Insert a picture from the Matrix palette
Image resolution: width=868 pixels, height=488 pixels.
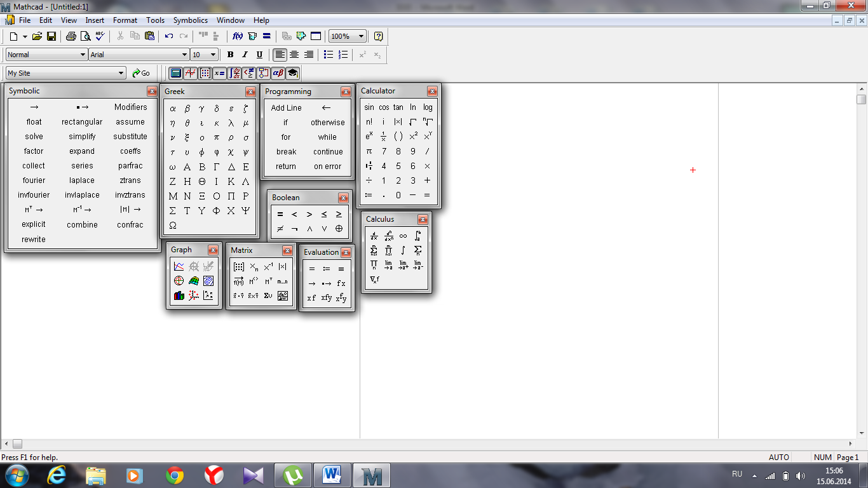pyautogui.click(x=283, y=295)
